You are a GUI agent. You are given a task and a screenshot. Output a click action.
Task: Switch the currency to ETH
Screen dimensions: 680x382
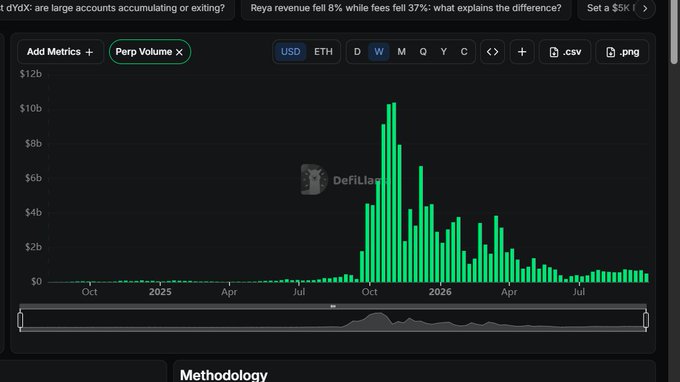[x=323, y=52]
